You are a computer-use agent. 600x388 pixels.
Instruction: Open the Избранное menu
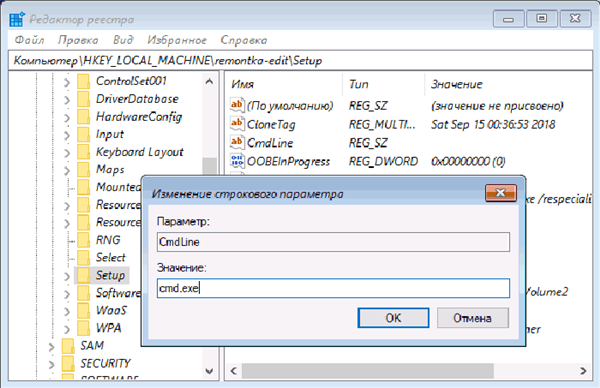(x=177, y=40)
